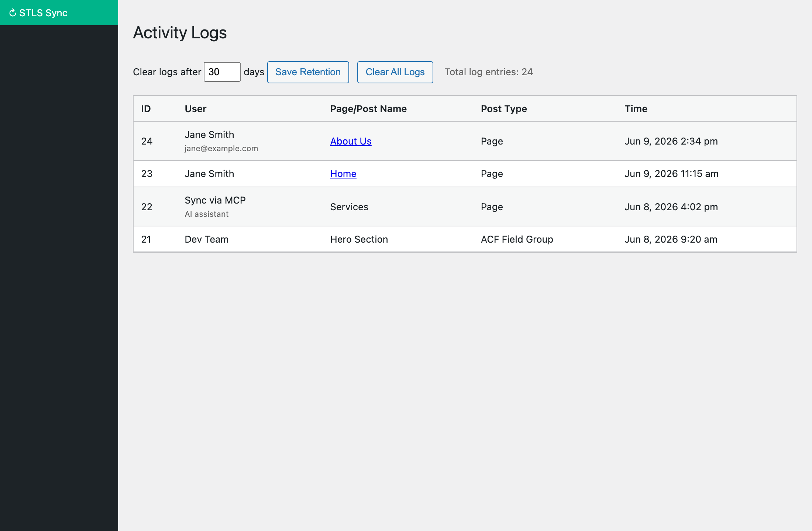Click the User column header
This screenshot has height=531, width=812.
[x=195, y=109]
